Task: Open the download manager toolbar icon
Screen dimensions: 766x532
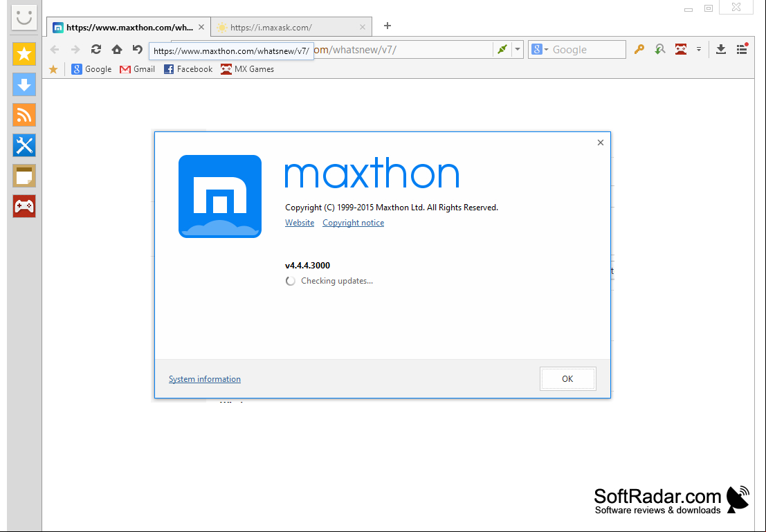Action: point(720,49)
